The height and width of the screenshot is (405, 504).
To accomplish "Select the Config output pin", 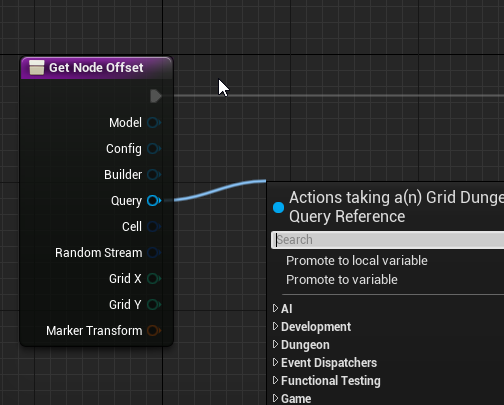I will point(154,148).
